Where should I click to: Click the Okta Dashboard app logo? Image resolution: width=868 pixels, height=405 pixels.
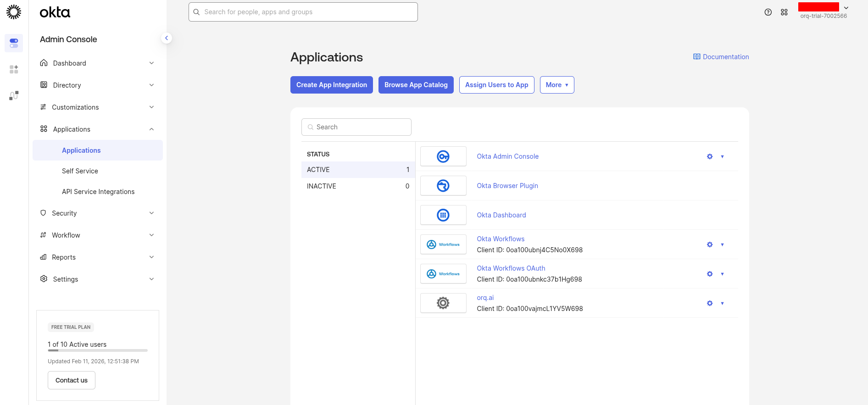coord(443,215)
